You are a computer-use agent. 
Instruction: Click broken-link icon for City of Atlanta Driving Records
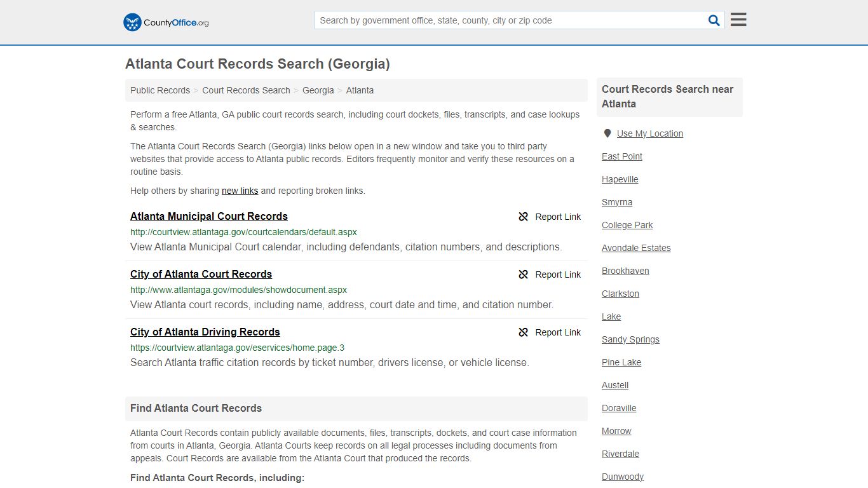524,332
